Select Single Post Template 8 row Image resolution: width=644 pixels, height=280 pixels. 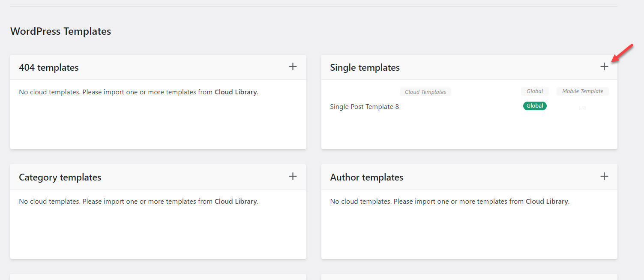click(469, 106)
